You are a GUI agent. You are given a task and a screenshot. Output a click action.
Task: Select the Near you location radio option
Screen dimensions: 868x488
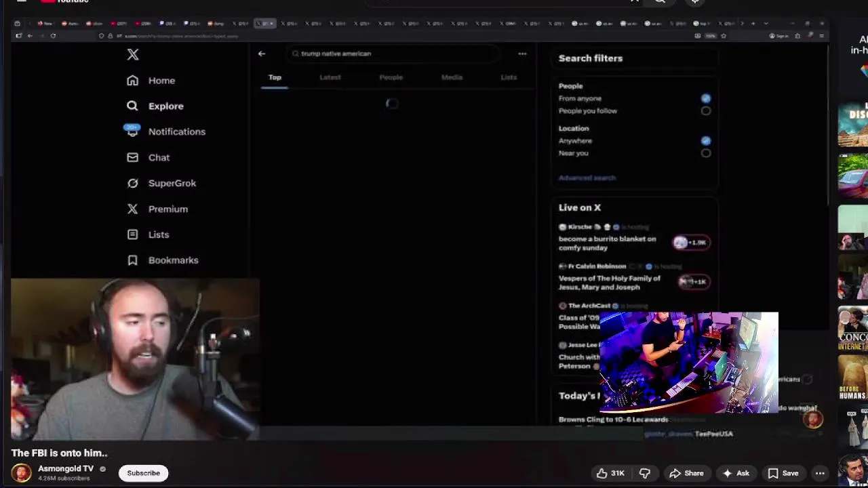click(706, 153)
